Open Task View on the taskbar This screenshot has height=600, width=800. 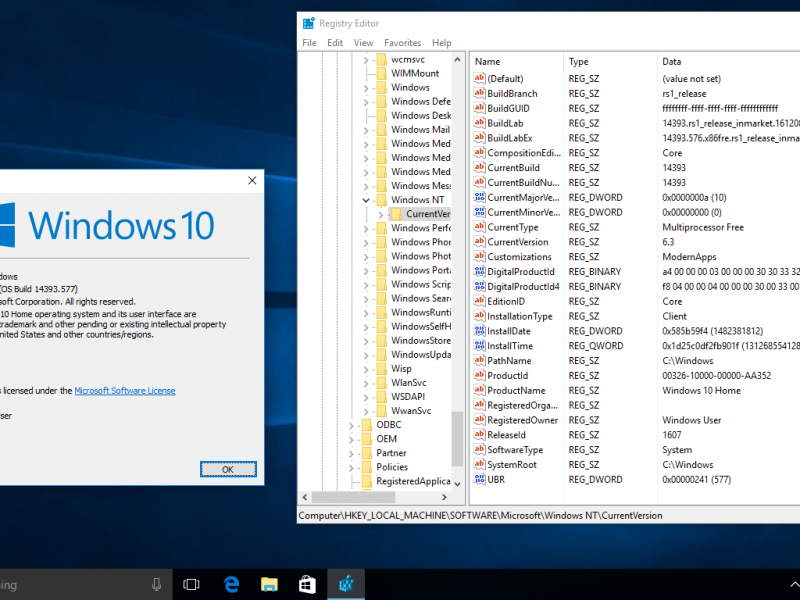coord(191,584)
